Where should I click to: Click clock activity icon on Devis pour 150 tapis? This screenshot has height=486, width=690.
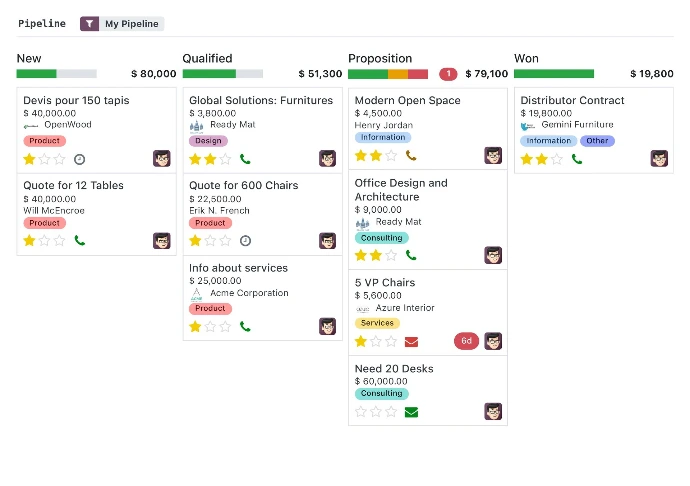[x=80, y=159]
